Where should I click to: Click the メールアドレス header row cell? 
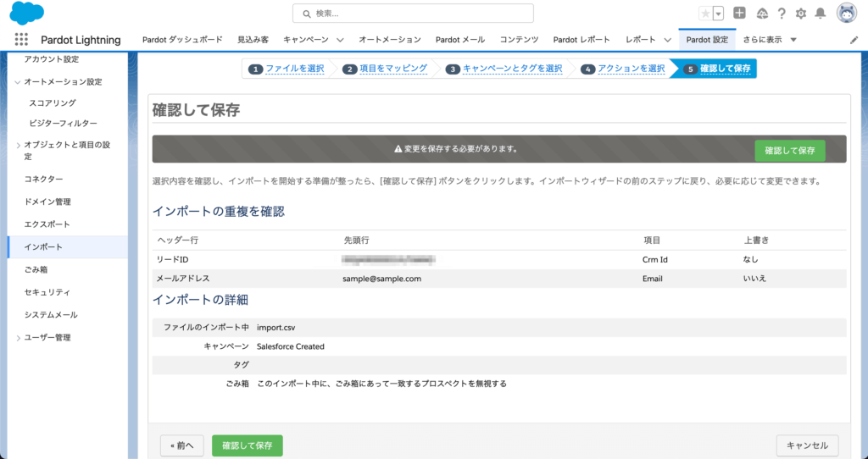click(x=183, y=279)
